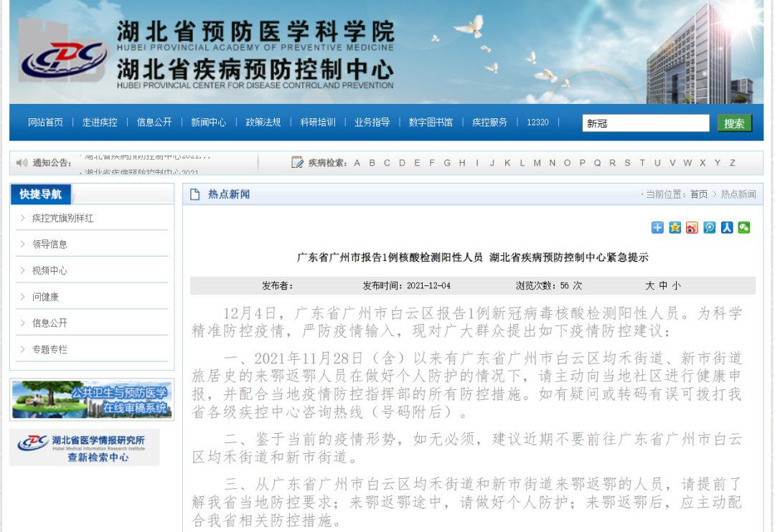This screenshot has width=775, height=532.
Task: Click 热点新闻 in breadcrumb
Action: coord(738,194)
